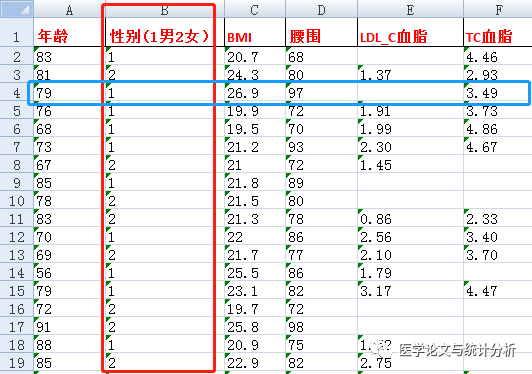Select column A header
This screenshot has height=374, width=532.
pyautogui.click(x=69, y=10)
